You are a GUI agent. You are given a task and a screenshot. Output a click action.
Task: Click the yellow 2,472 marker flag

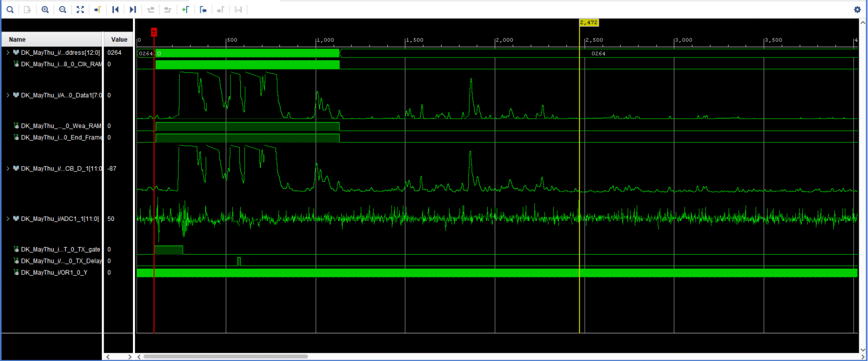[x=589, y=23]
